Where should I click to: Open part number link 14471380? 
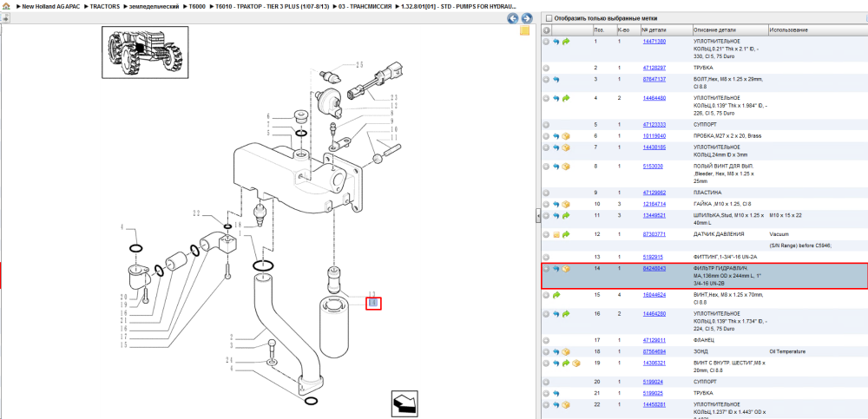(654, 42)
